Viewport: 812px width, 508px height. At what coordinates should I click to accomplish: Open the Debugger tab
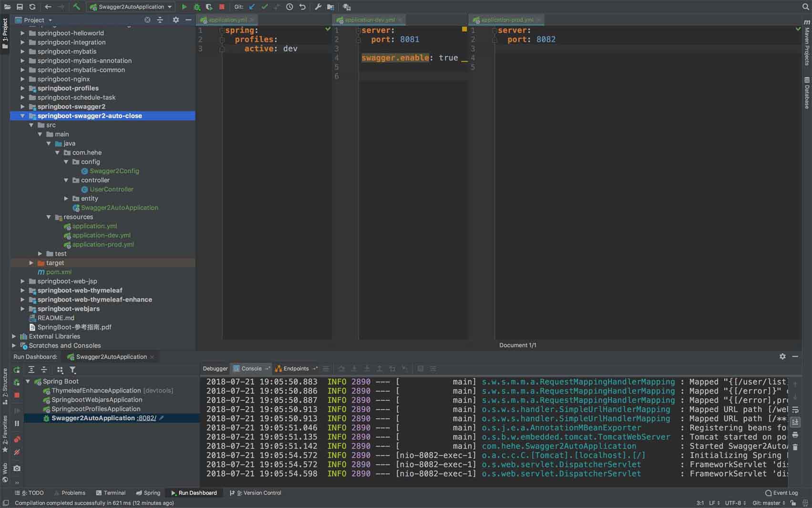tap(215, 369)
